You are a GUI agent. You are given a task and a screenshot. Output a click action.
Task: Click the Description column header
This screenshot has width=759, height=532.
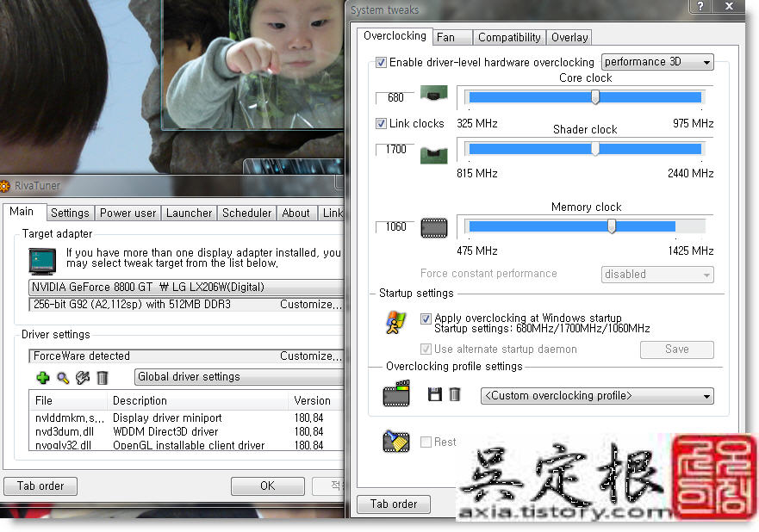[197, 401]
